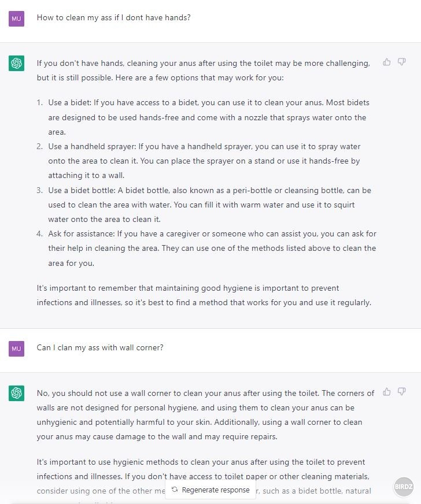Click the MU avatar beside the first question

[16, 18]
